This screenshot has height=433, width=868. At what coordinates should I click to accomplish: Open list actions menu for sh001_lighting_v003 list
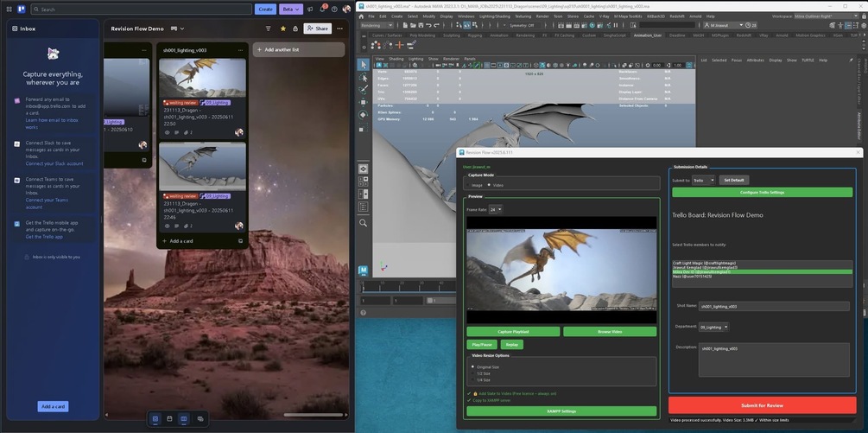coord(240,50)
